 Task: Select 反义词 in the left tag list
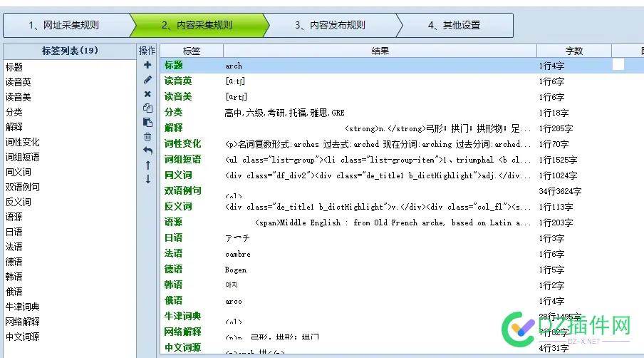18,202
